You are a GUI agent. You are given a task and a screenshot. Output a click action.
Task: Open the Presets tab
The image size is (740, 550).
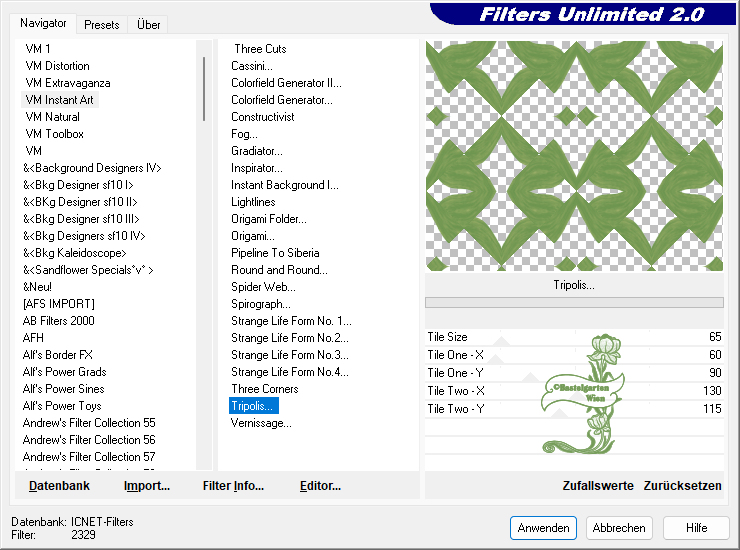[x=101, y=25]
